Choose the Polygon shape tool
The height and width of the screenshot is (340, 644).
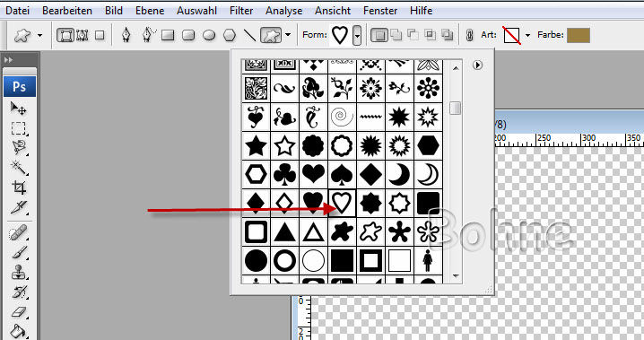pyautogui.click(x=230, y=35)
